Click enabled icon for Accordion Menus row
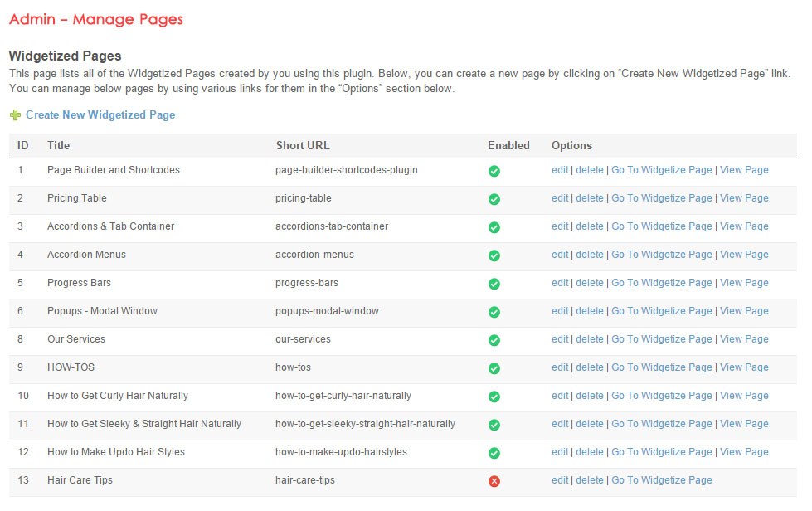812x511 pixels. pos(494,255)
